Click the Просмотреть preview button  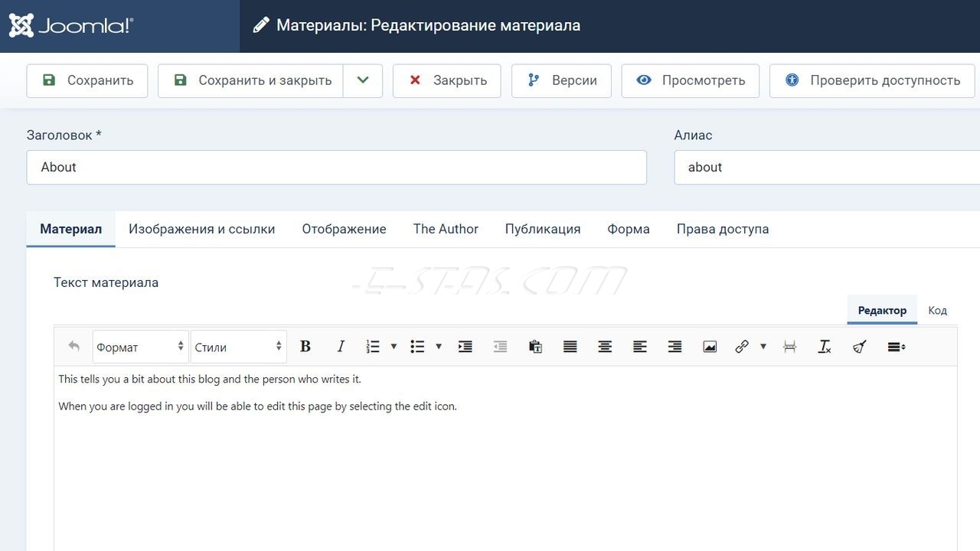pos(690,80)
